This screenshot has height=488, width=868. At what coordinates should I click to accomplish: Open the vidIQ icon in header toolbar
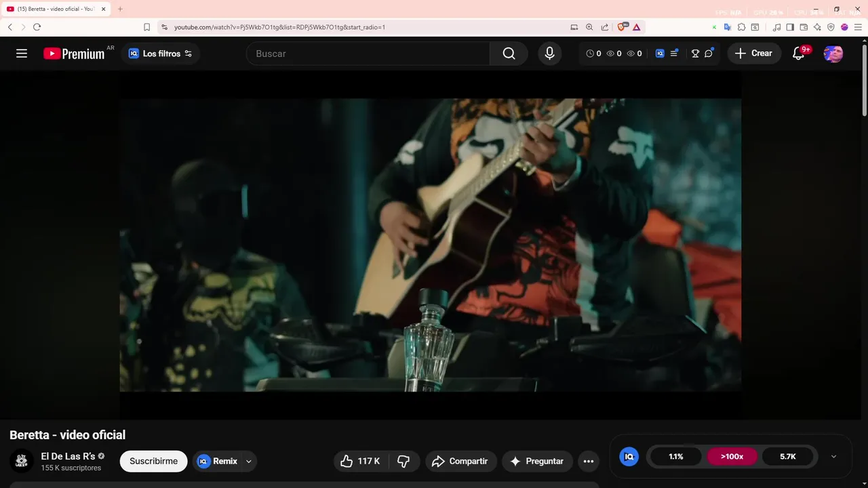point(660,54)
